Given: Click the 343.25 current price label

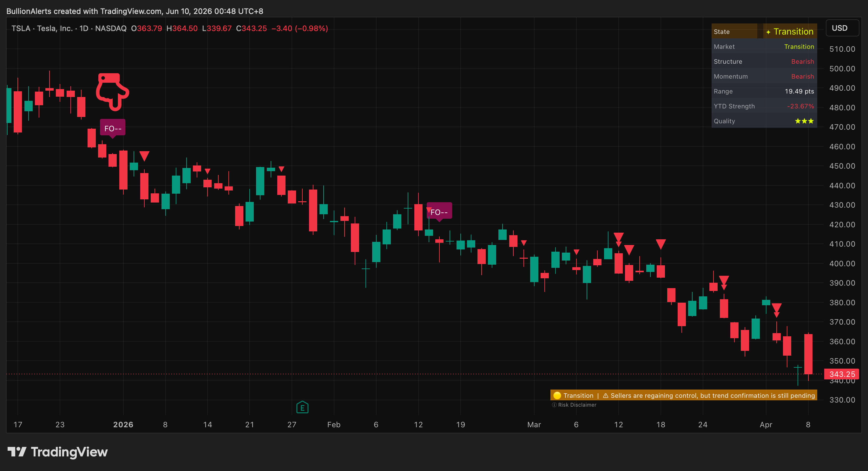Looking at the screenshot, I should point(841,374).
